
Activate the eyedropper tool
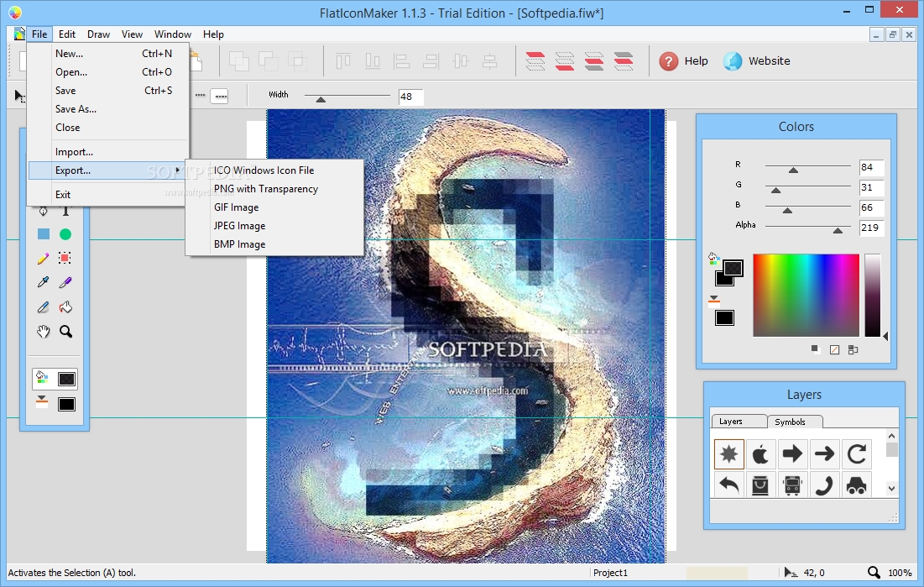(x=43, y=282)
